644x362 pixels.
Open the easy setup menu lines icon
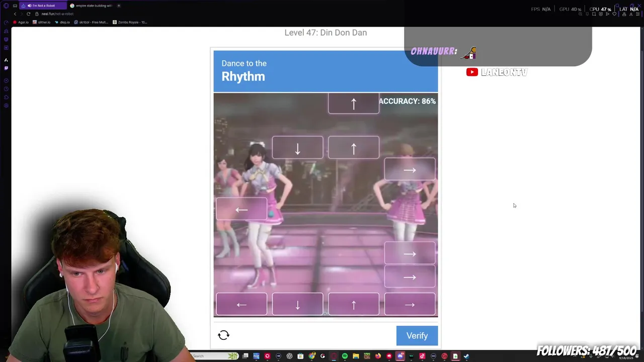[638, 14]
